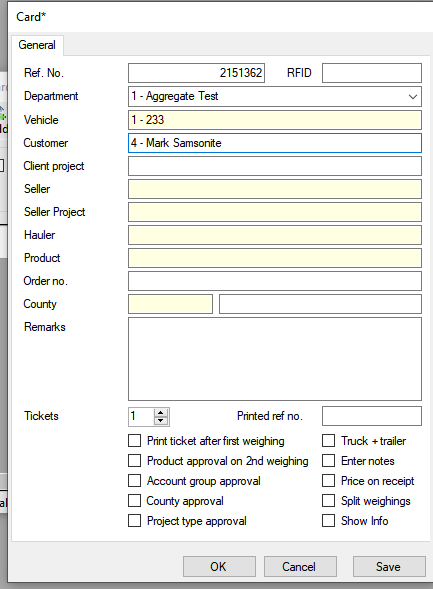Select the General tab
The image size is (433, 589).
37,45
